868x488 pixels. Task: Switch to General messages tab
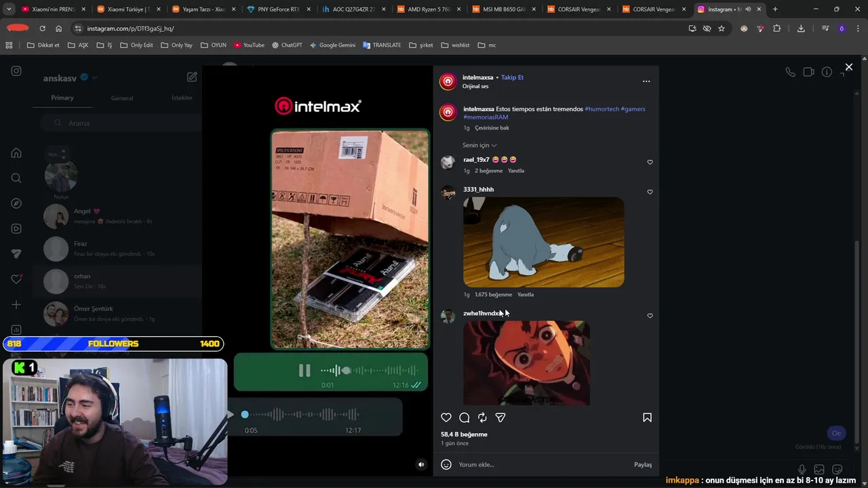coord(122,98)
